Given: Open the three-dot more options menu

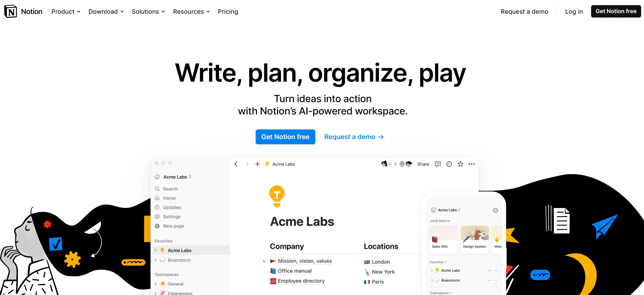Looking at the screenshot, I should [472, 164].
